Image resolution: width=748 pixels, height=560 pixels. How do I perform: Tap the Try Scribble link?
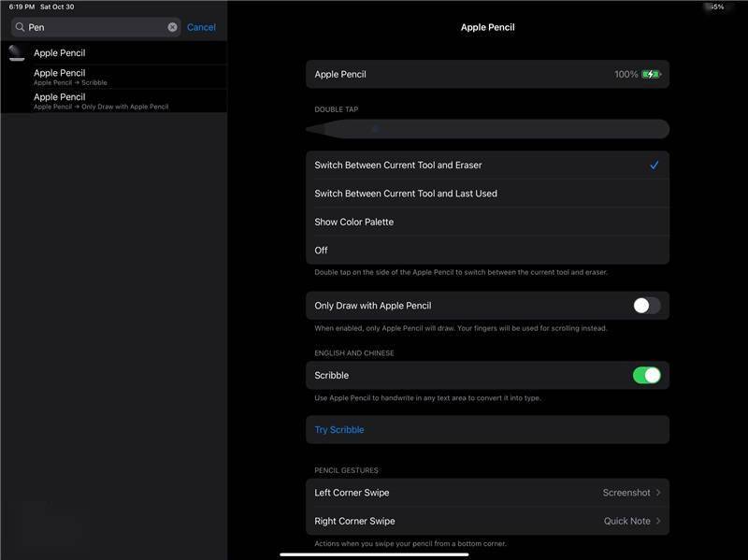coord(339,430)
